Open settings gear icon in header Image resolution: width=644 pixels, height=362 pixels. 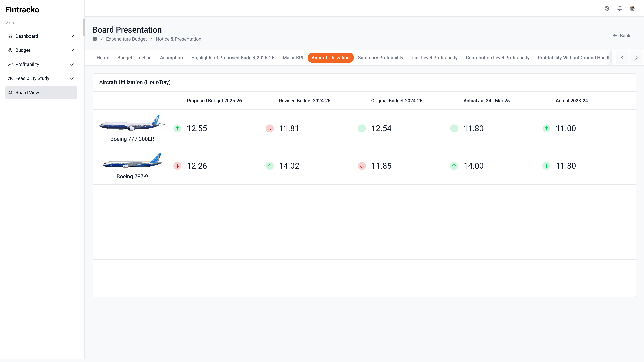[606, 9]
